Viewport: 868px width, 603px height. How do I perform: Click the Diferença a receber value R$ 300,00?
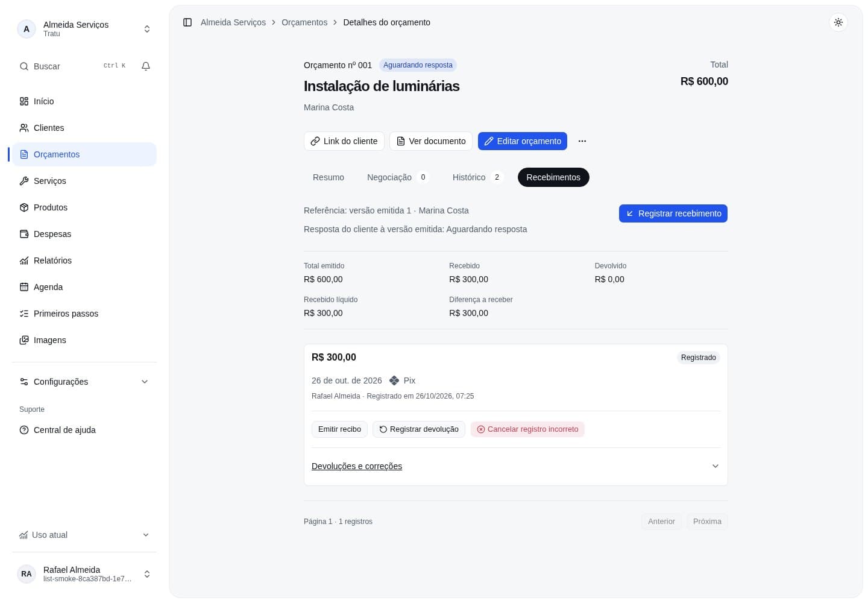click(468, 313)
